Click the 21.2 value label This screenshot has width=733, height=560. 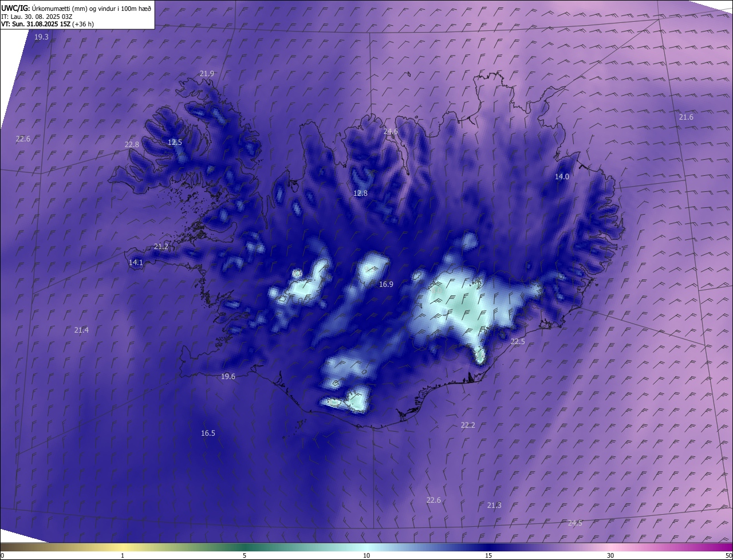coord(161,246)
